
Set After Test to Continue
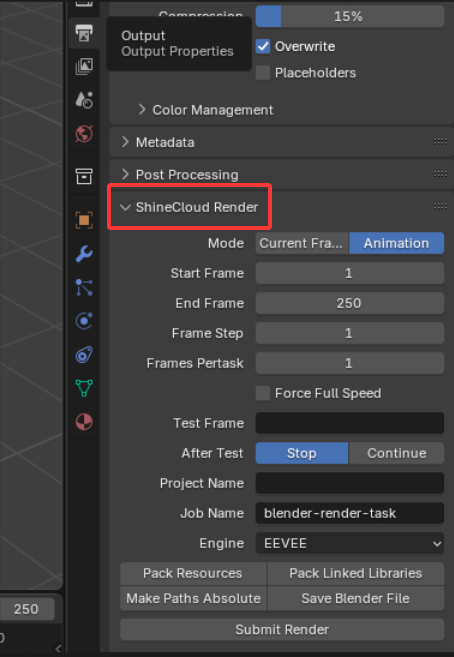point(396,453)
